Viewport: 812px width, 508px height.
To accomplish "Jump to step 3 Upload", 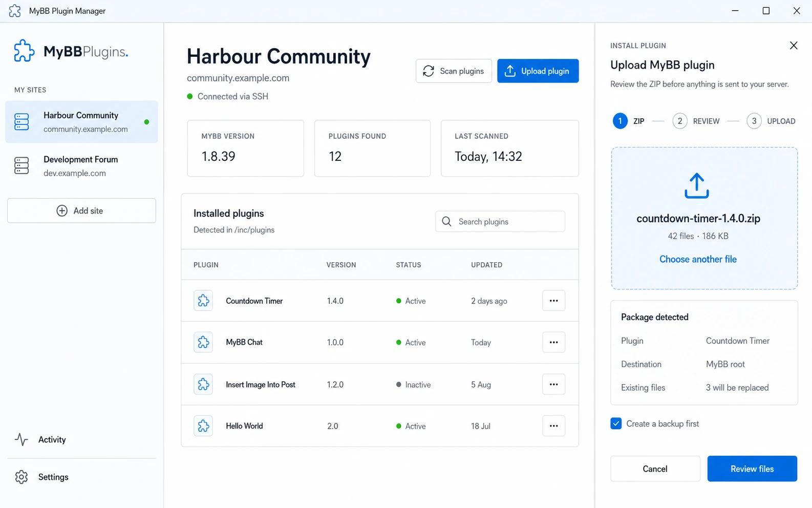I will point(771,121).
